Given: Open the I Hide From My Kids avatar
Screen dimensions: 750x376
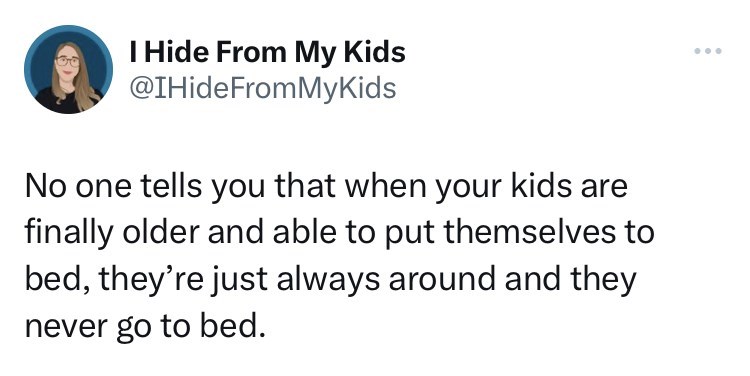Looking at the screenshot, I should point(68,69).
